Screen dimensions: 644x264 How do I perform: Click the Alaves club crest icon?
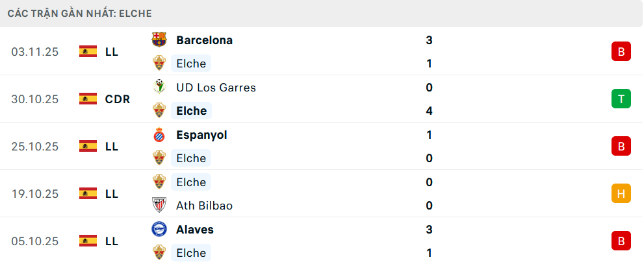(159, 230)
